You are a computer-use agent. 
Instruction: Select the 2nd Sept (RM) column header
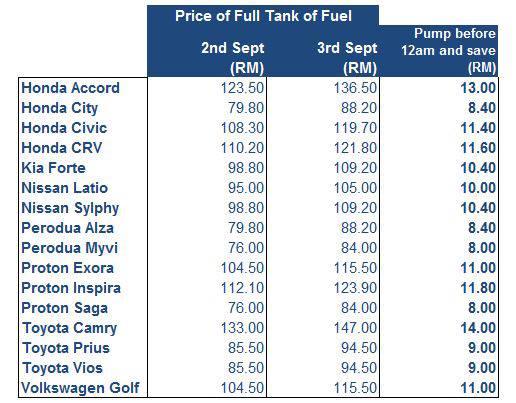(x=232, y=58)
